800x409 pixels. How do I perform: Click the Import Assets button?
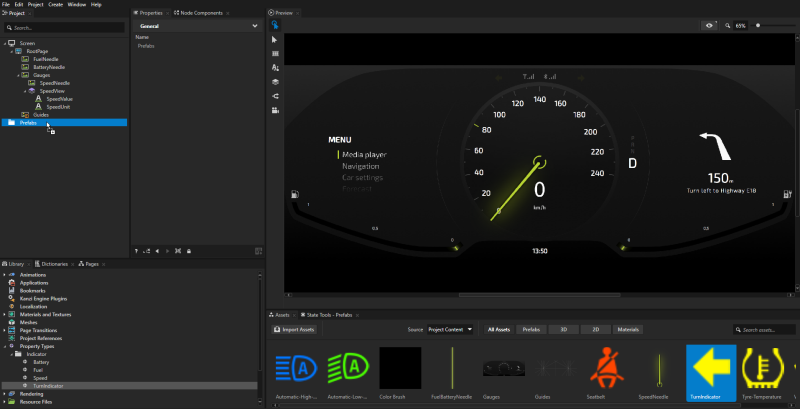pos(295,329)
